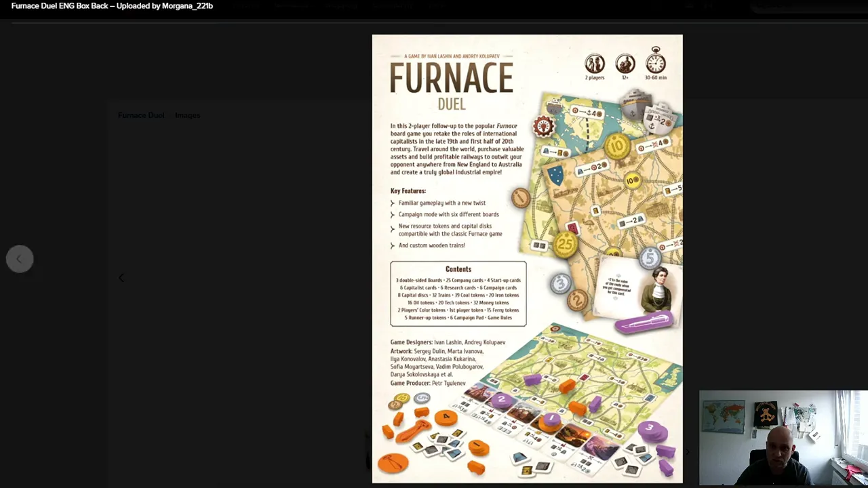Open the dimmed 'Furnace Duel' breadcrumb link
Screen dimensions: 868x488
coord(141,115)
